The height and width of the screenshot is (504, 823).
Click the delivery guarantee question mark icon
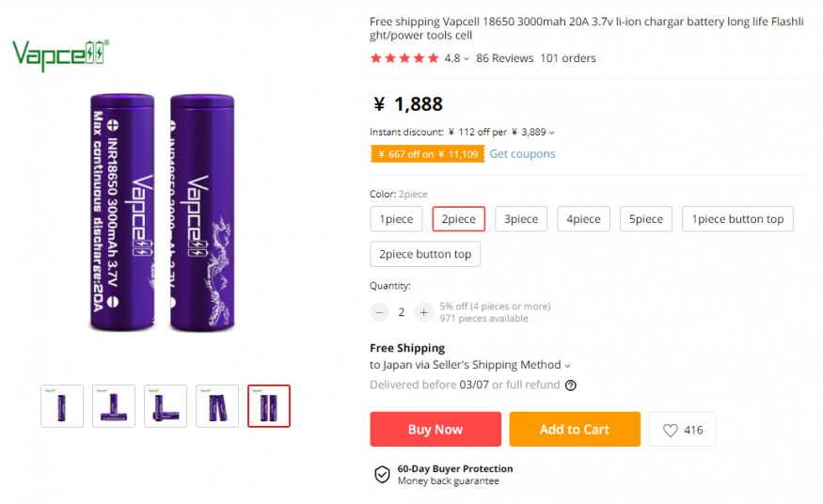pyautogui.click(x=571, y=385)
